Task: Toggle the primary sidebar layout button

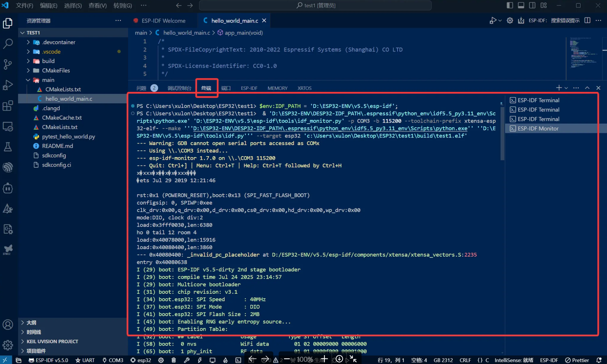Action: [x=510, y=5]
